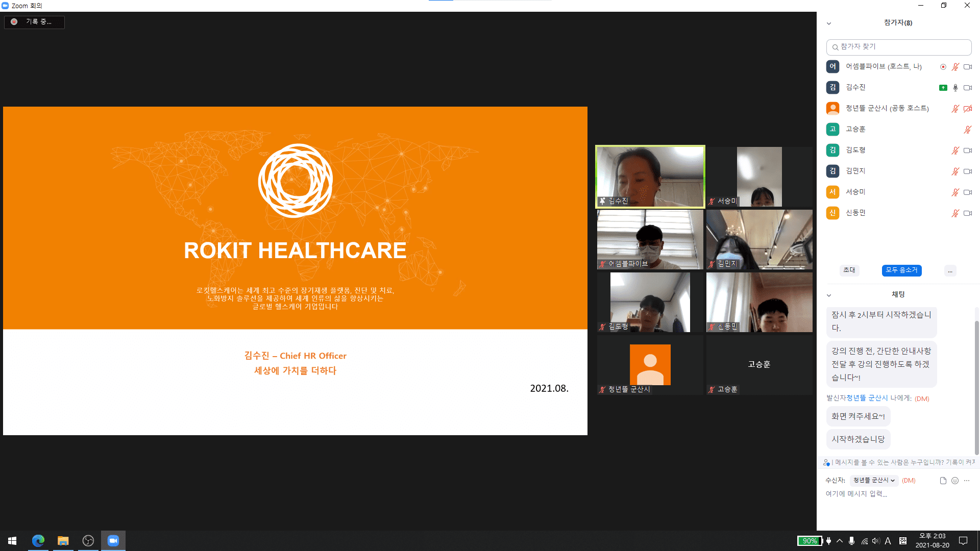Select 김도형 row in participant list
Screen dimensions: 980x551
898,150
